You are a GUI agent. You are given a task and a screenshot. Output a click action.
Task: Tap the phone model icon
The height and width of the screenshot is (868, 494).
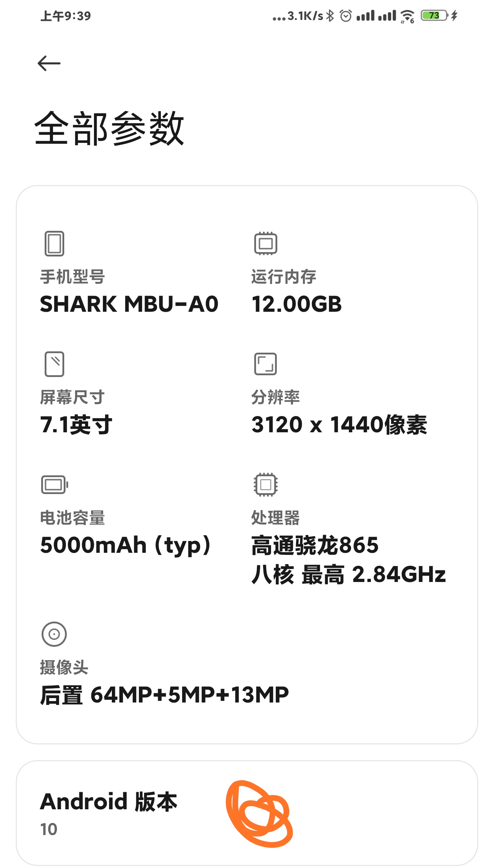tap(54, 244)
